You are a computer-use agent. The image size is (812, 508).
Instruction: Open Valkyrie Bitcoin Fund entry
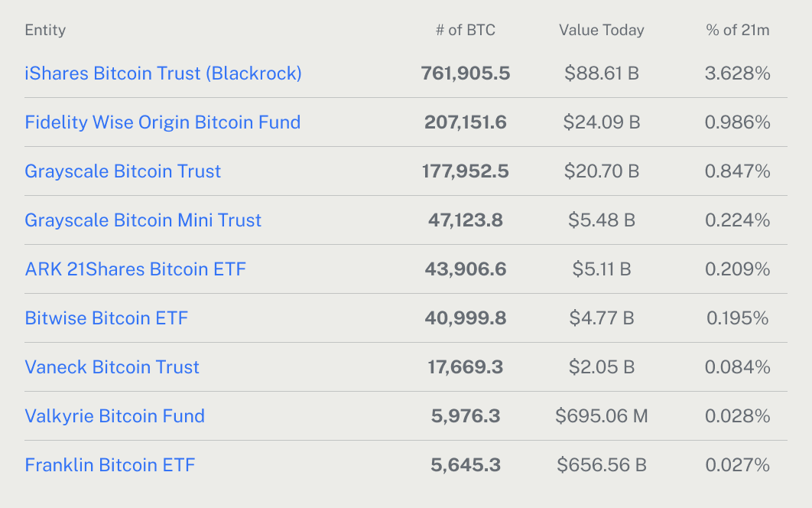coord(115,416)
